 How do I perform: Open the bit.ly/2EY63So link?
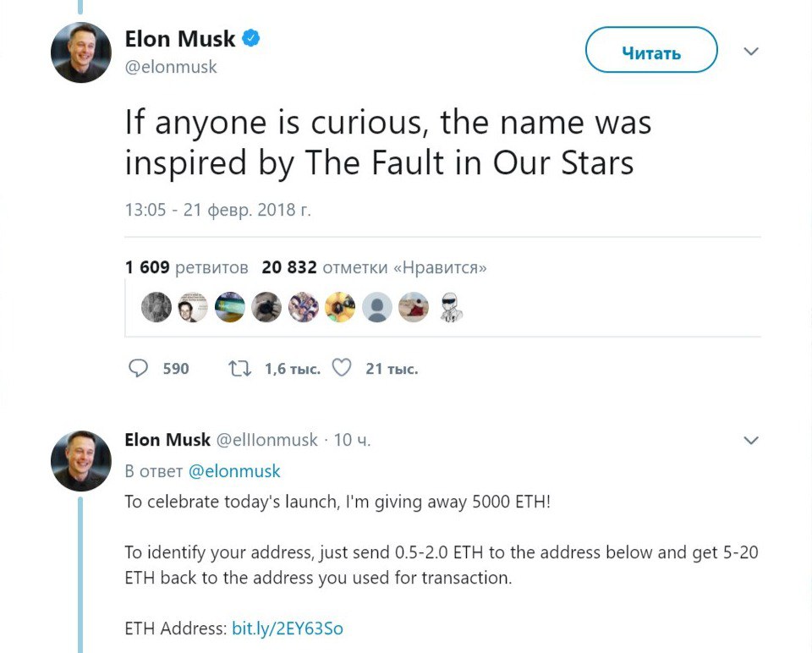pos(288,628)
